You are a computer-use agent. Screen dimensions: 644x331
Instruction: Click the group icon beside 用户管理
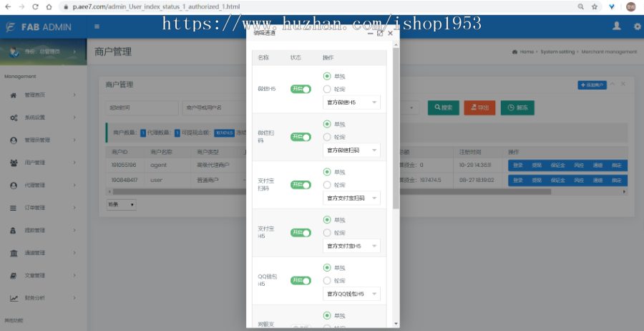point(14,163)
